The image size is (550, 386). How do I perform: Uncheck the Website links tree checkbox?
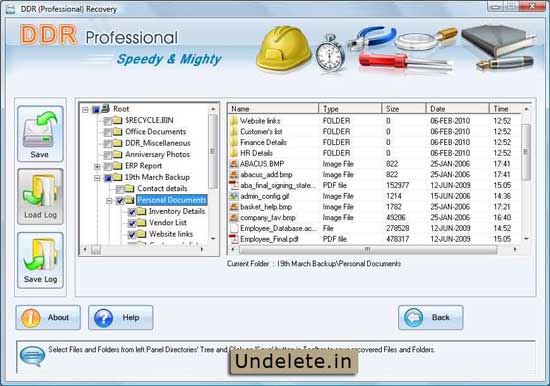132,234
